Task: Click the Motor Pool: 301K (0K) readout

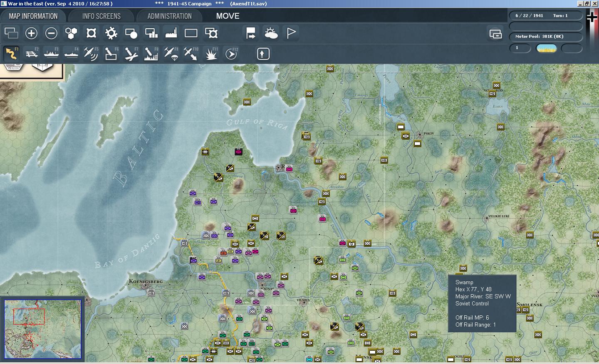Action: point(540,37)
